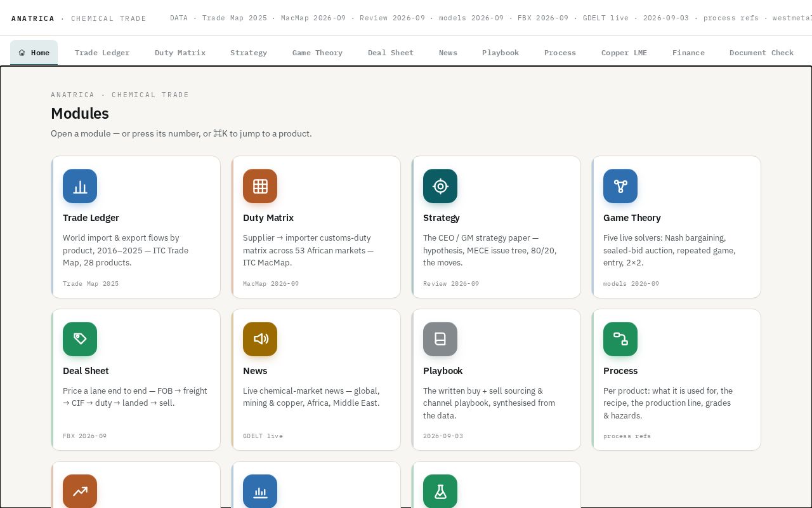The height and width of the screenshot is (508, 812).
Task: Click the News card description text
Action: coord(311,397)
